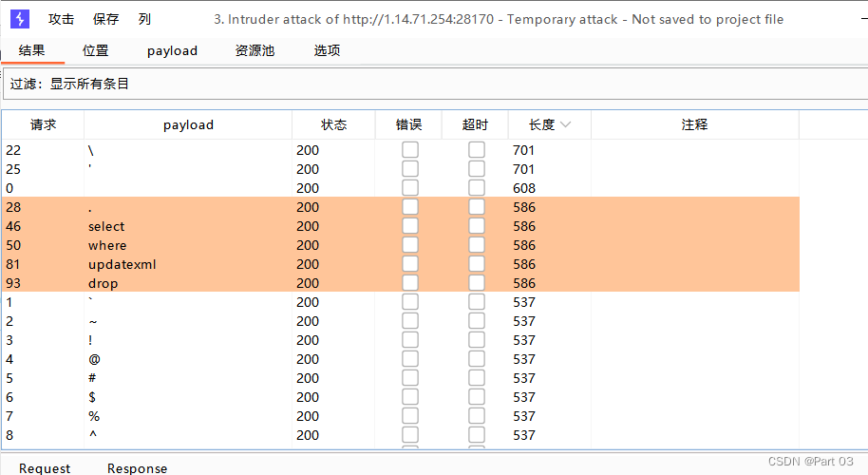Sort results by the 状态 column header
This screenshot has width=868, height=475.
[333, 125]
